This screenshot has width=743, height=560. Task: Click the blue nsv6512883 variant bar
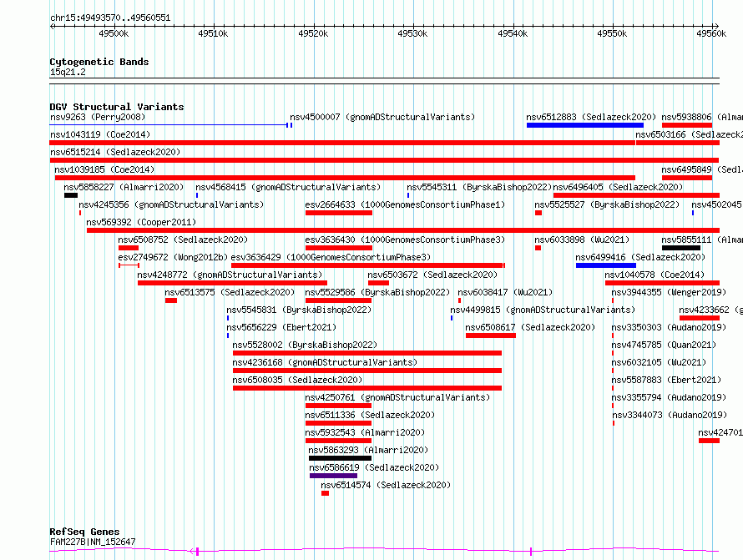584,125
